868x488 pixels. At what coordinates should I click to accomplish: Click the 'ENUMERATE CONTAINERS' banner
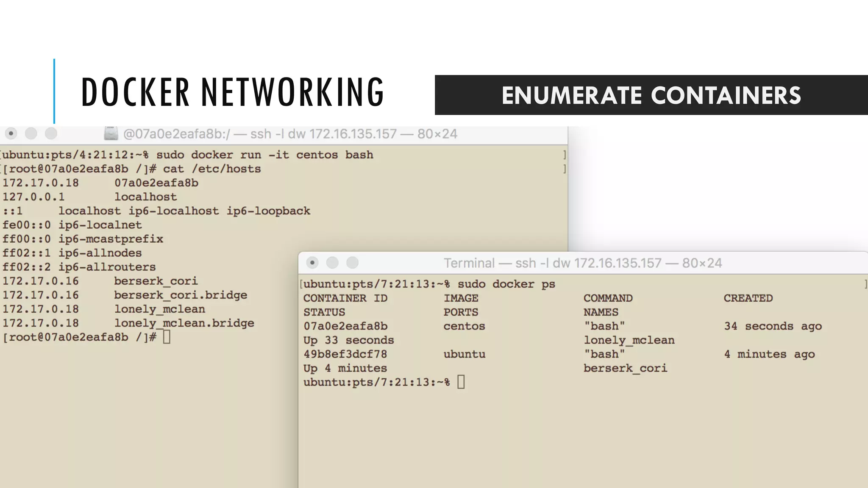tap(651, 95)
